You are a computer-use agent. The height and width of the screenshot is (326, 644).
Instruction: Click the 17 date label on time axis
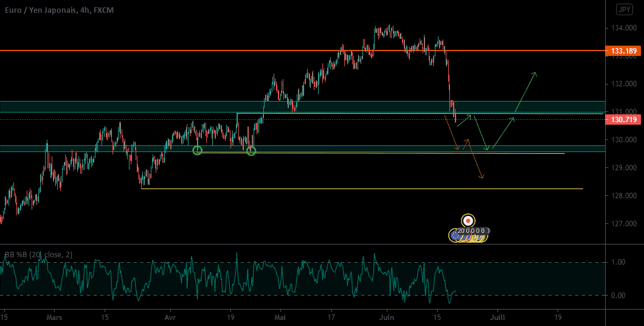coord(332,317)
